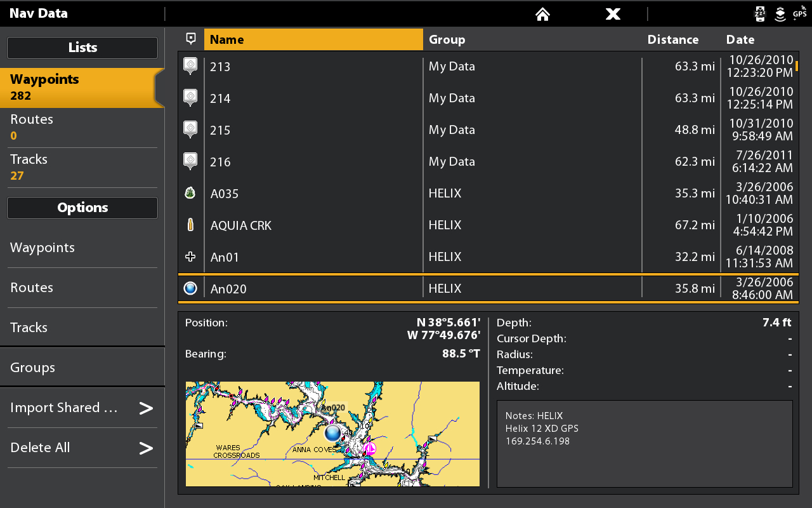
Task: Select waypoint name A035
Action: (225, 194)
